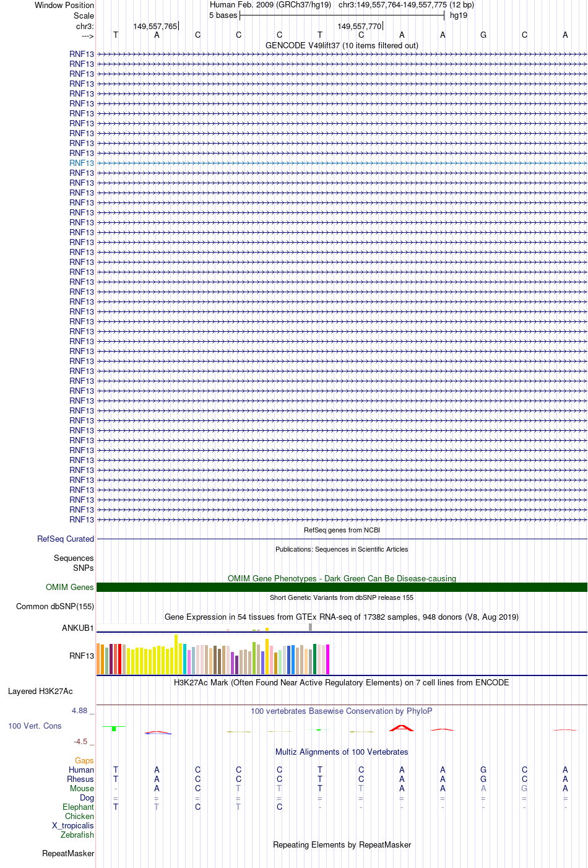Screen dimensions: 588x868
Task: Click the 'RefSeq Curated' track label
Action: [66, 539]
